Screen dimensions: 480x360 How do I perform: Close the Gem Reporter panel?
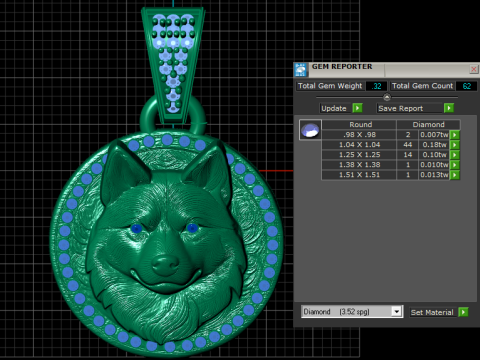(x=473, y=69)
